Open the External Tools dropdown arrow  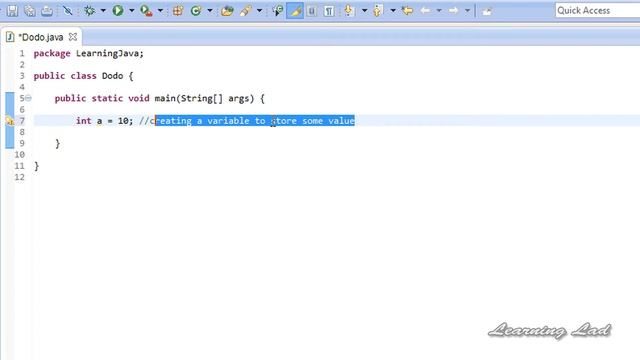(x=160, y=11)
